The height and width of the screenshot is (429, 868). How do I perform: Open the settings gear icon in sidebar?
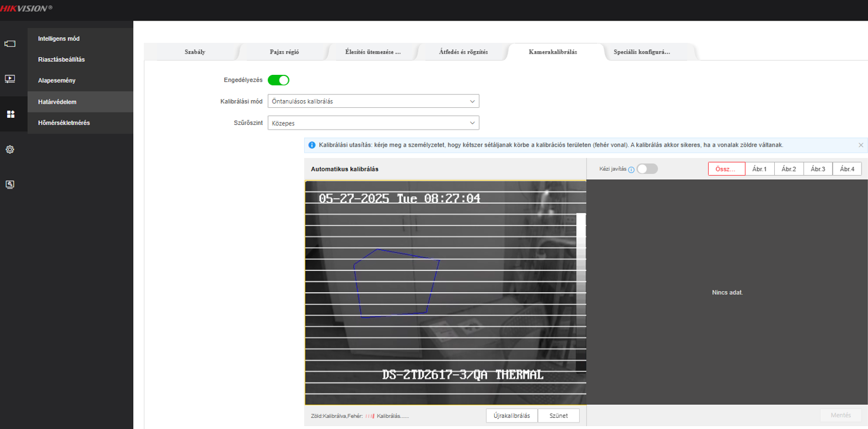click(10, 150)
